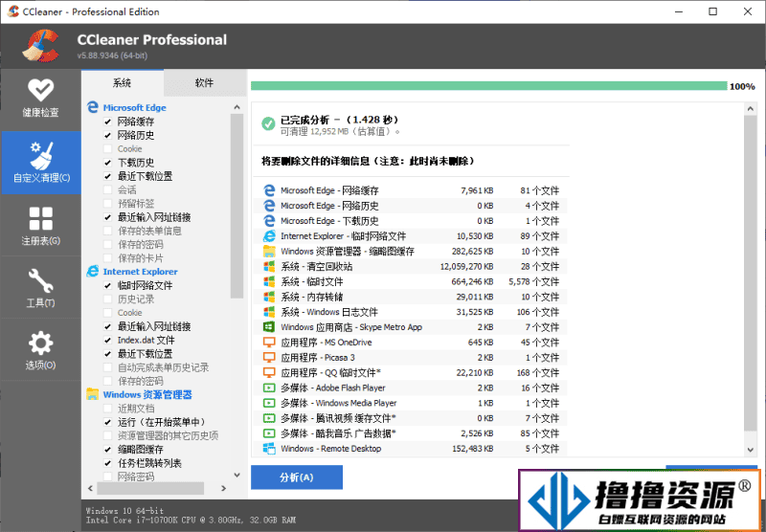Click the horizontal scroll left arrow
Image resolution: width=766 pixels, height=532 pixels.
(x=90, y=488)
